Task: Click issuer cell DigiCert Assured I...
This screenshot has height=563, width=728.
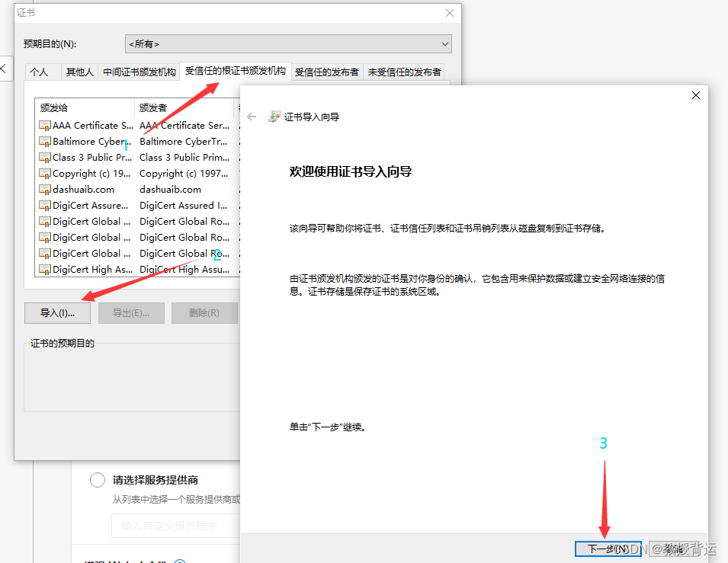Action: 184,205
